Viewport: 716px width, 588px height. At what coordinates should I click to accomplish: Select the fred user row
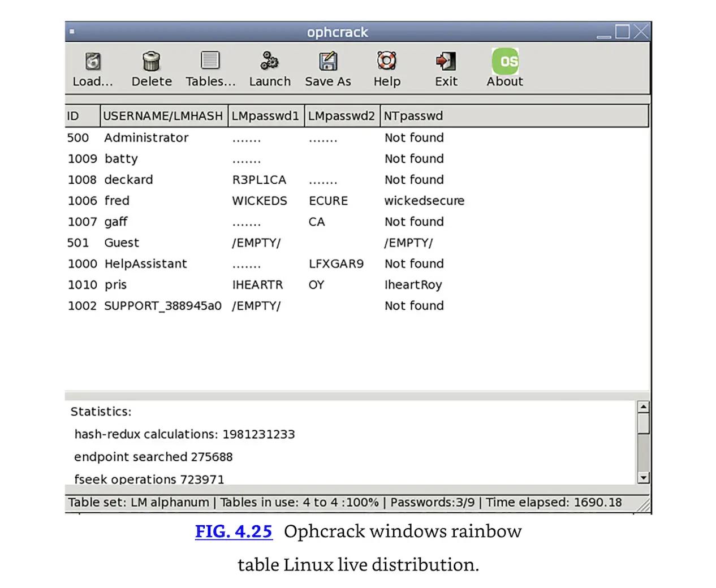click(117, 201)
